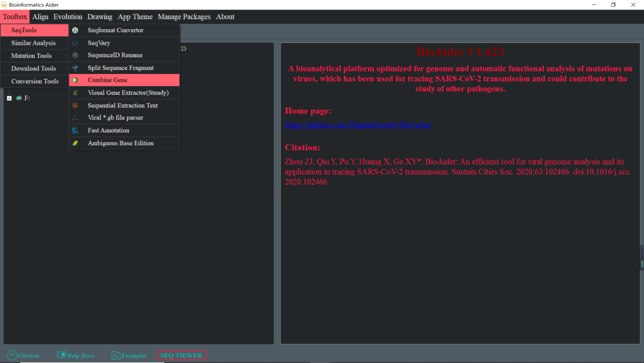The width and height of the screenshot is (644, 363).
Task: Choose Viral *.gb file parser
Action: pos(125,118)
